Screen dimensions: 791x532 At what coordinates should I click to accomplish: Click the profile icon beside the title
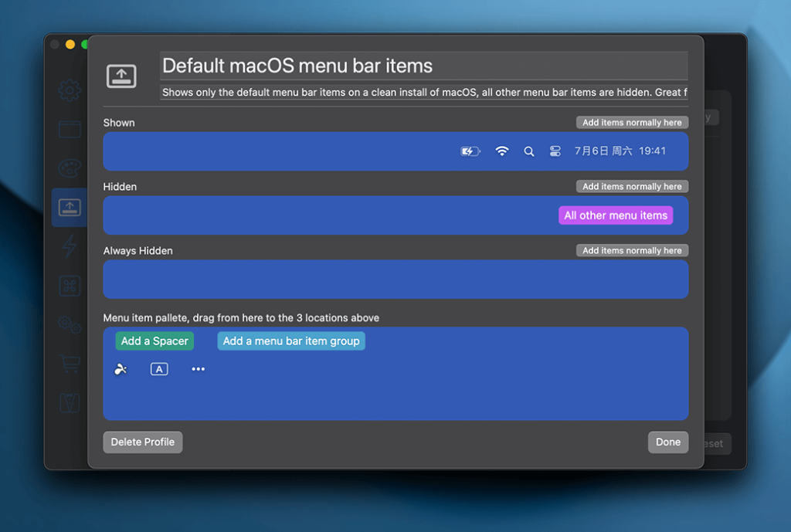(x=121, y=76)
